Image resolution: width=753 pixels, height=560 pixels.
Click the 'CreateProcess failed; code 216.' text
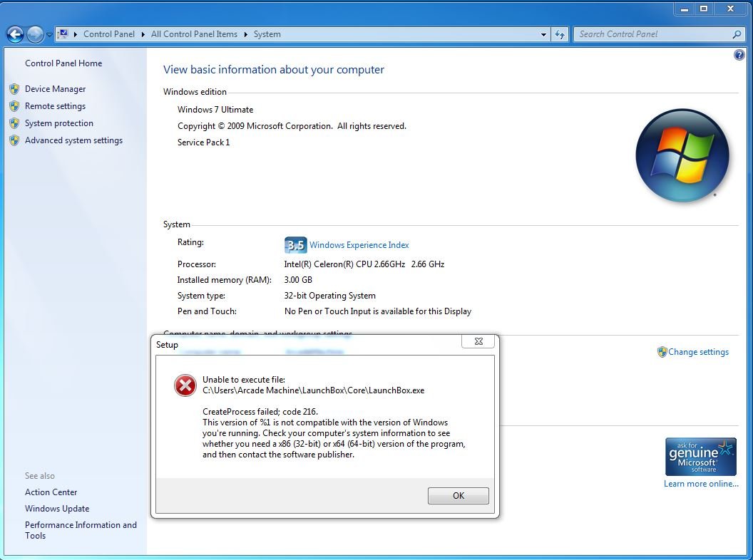(260, 411)
